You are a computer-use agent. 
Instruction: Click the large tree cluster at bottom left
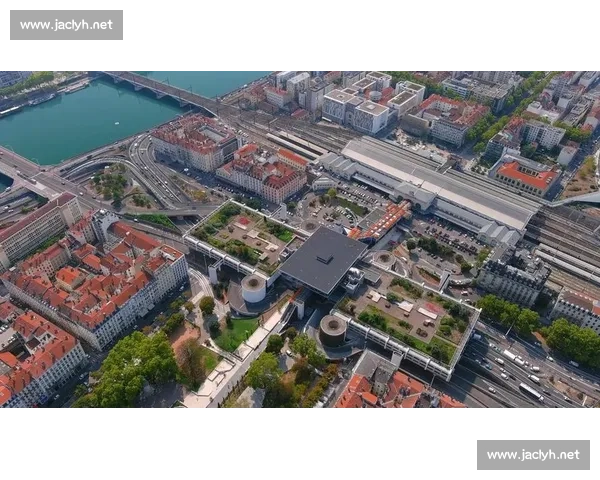point(130,369)
